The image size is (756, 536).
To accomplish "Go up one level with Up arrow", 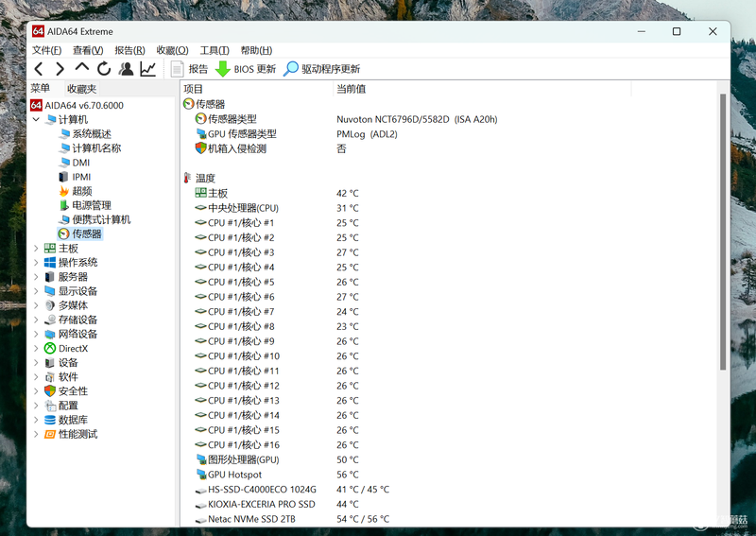I will coord(81,68).
